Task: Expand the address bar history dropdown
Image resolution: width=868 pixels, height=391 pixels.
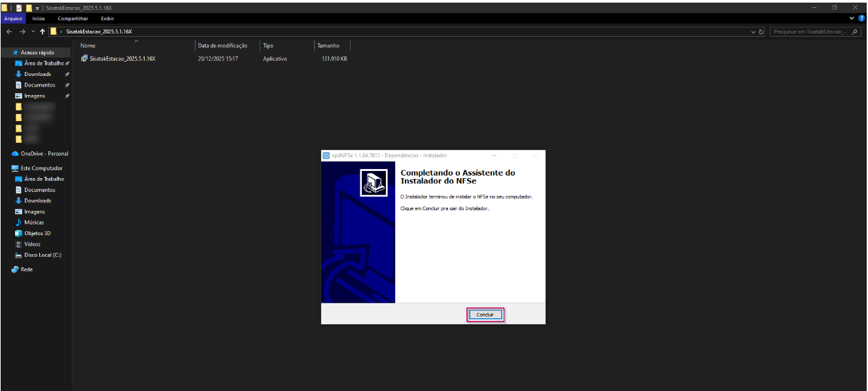Action: coord(754,31)
